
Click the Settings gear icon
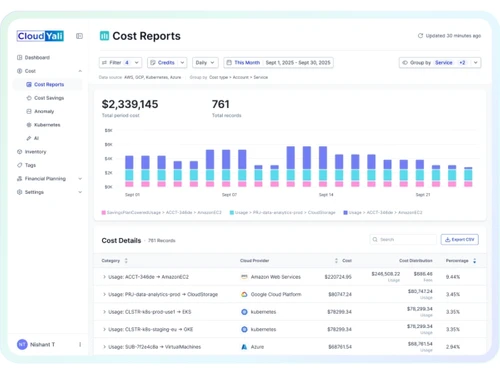click(19, 192)
